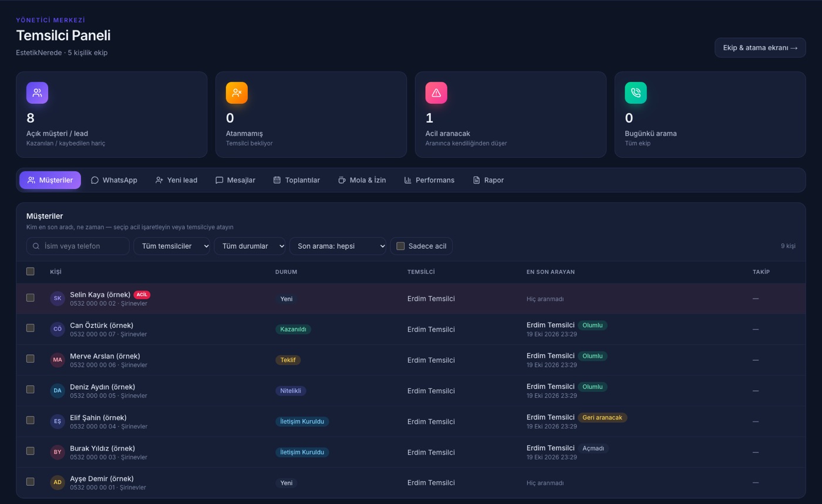This screenshot has width=822, height=504.
Task: Click the Kazanıldı status badge for Can Öztürk
Action: point(293,329)
